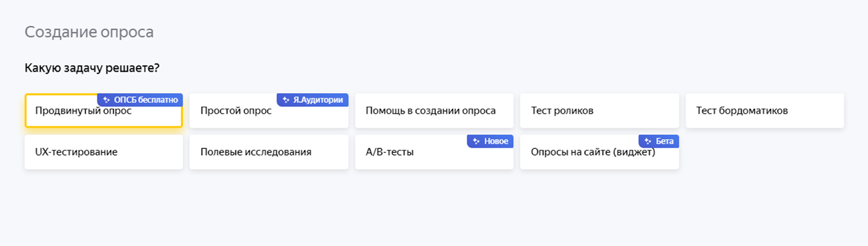
Task: Click the Бета badge label
Action: [665, 141]
